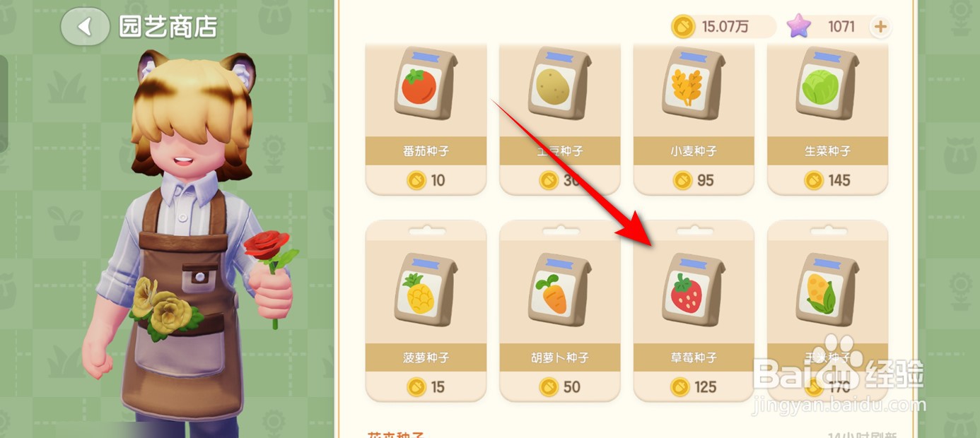
Task: Buy lettuce seeds for 145 coins
Action: pos(827,180)
